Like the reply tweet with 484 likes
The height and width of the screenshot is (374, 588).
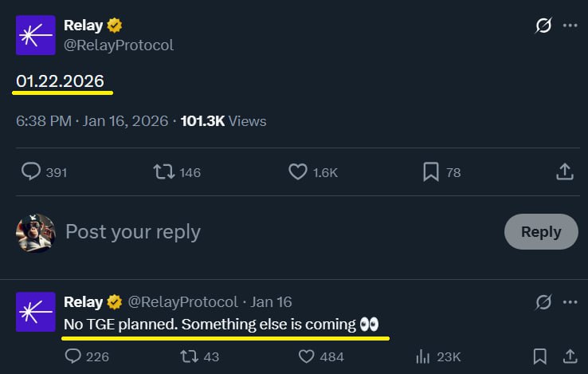click(x=307, y=356)
